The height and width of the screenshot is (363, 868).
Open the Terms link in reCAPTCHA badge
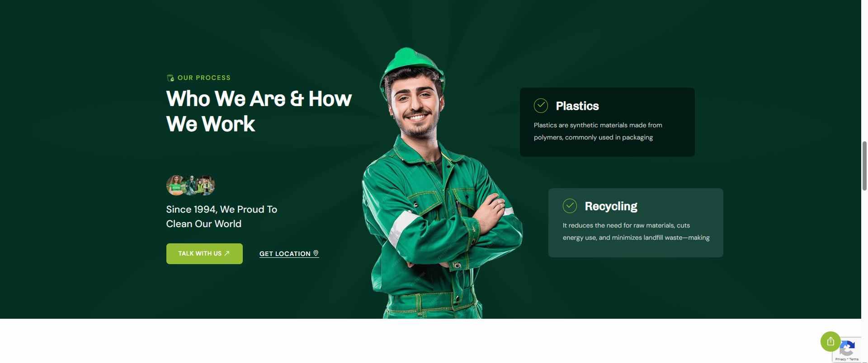point(854,359)
